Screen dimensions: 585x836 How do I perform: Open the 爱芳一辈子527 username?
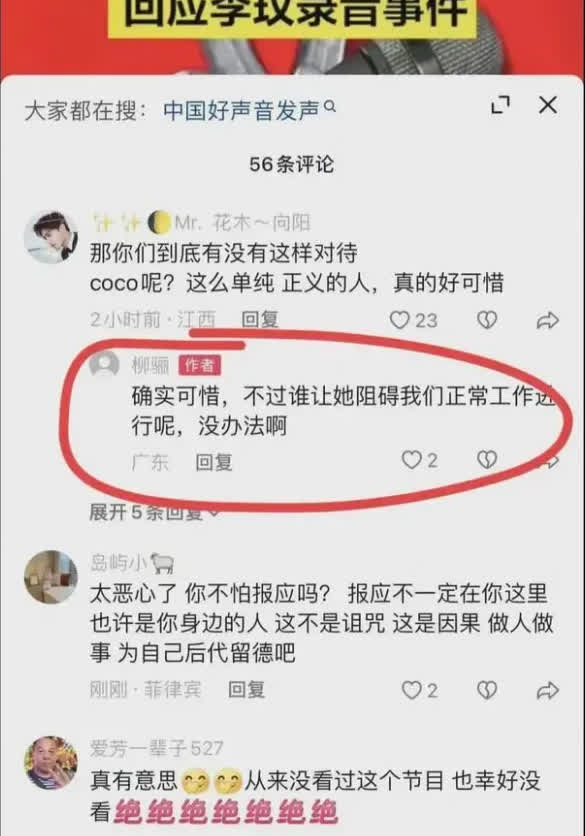pyautogui.click(x=156, y=749)
